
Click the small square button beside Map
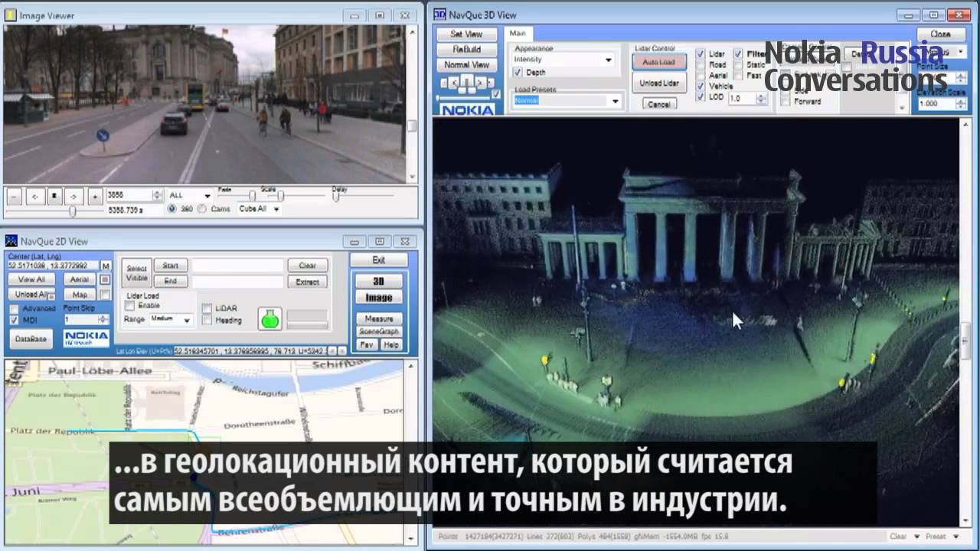105,295
